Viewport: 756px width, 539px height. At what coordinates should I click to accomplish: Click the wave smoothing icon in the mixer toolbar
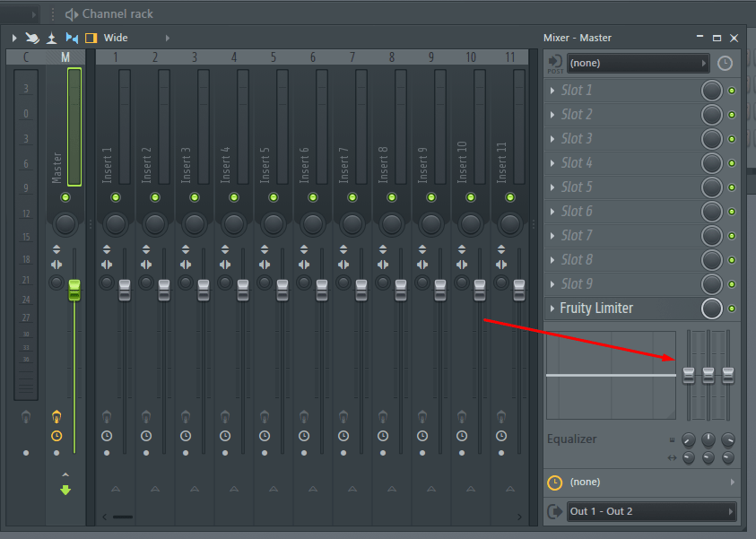point(33,38)
